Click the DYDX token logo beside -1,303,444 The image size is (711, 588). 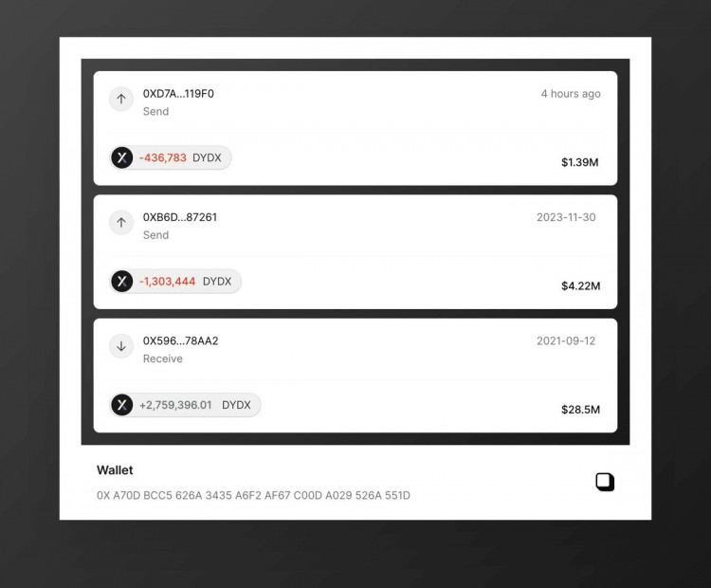pyautogui.click(x=122, y=282)
